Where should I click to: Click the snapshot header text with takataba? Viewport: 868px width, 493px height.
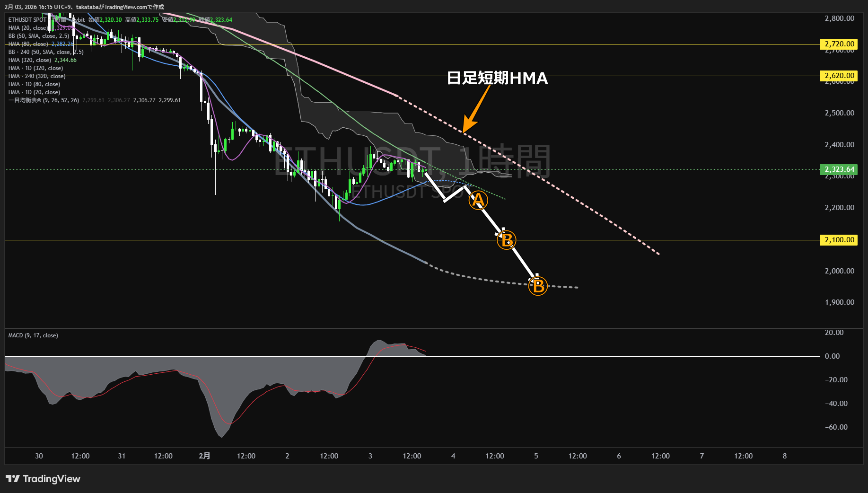pyautogui.click(x=84, y=7)
